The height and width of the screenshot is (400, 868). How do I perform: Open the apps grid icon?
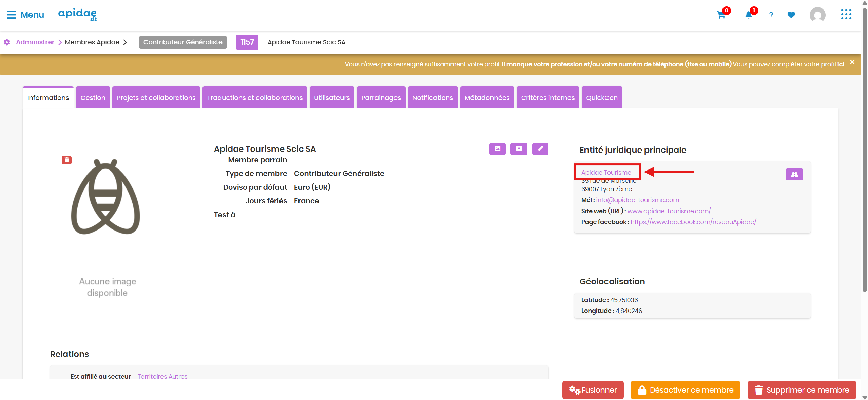tap(846, 15)
